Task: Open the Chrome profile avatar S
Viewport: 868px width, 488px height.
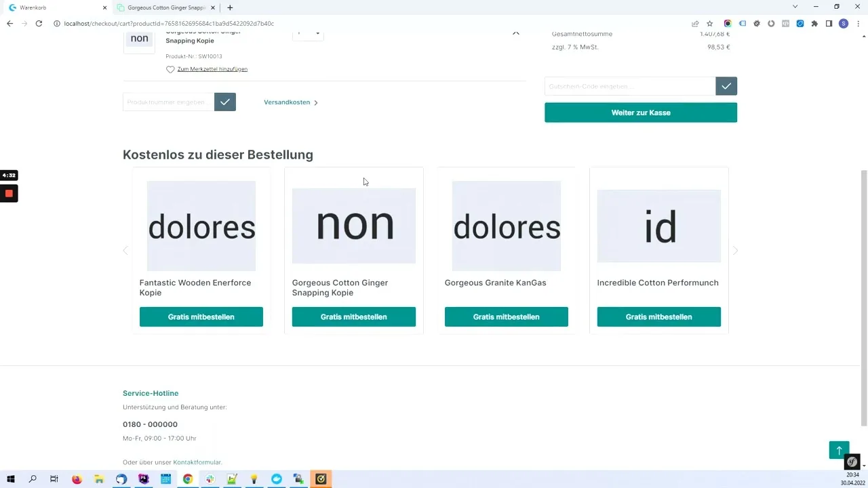Action: click(844, 24)
